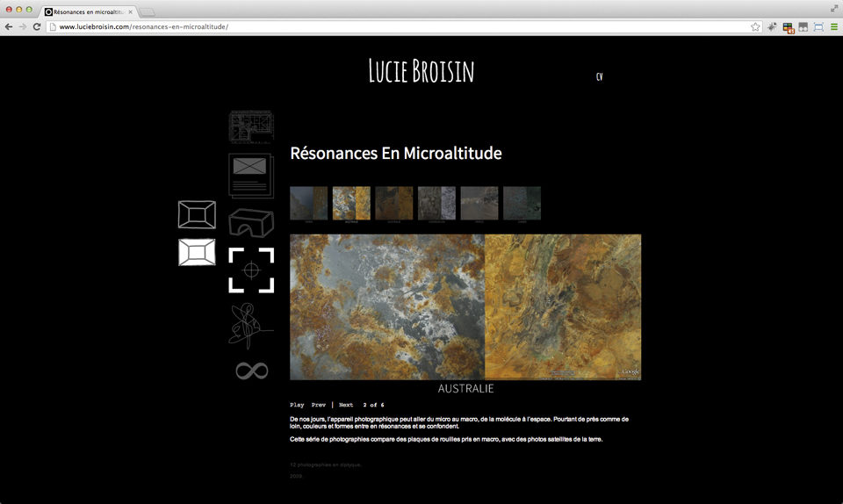The width and height of the screenshot is (843, 504).
Task: Reload the page
Action: pos(37,26)
